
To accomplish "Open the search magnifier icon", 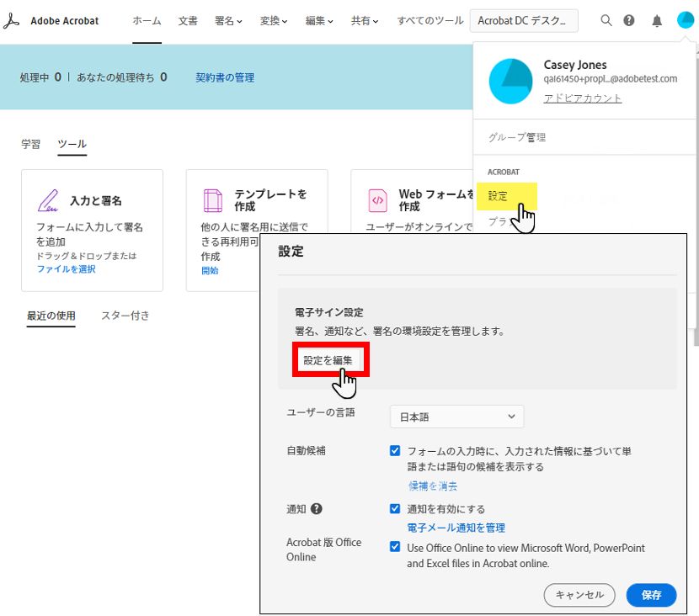I will pyautogui.click(x=606, y=20).
